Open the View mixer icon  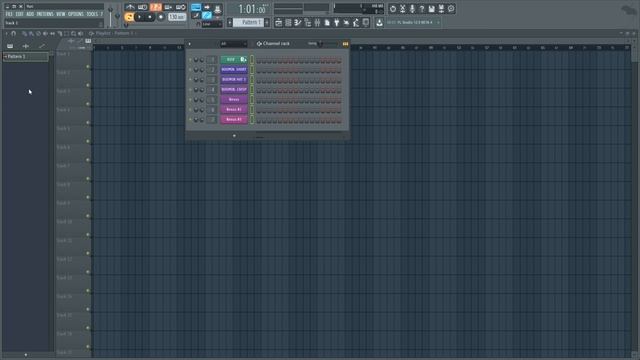pos(317,23)
